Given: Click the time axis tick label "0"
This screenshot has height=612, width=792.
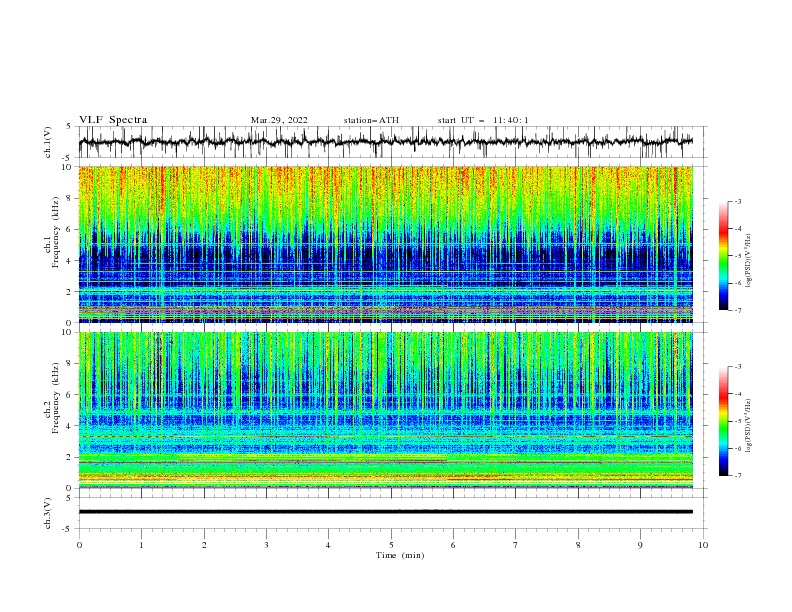Looking at the screenshot, I should [79, 545].
